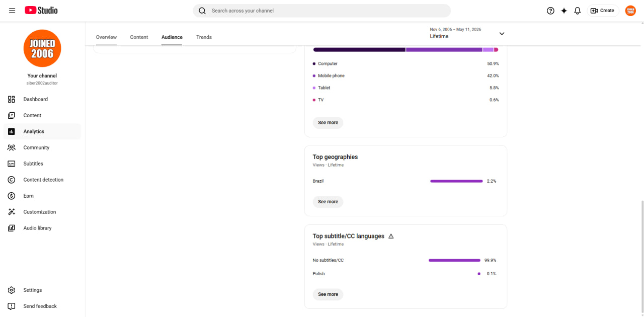Image resolution: width=644 pixels, height=317 pixels.
Task: Click Send feedback in the sidebar
Action: pos(42,306)
